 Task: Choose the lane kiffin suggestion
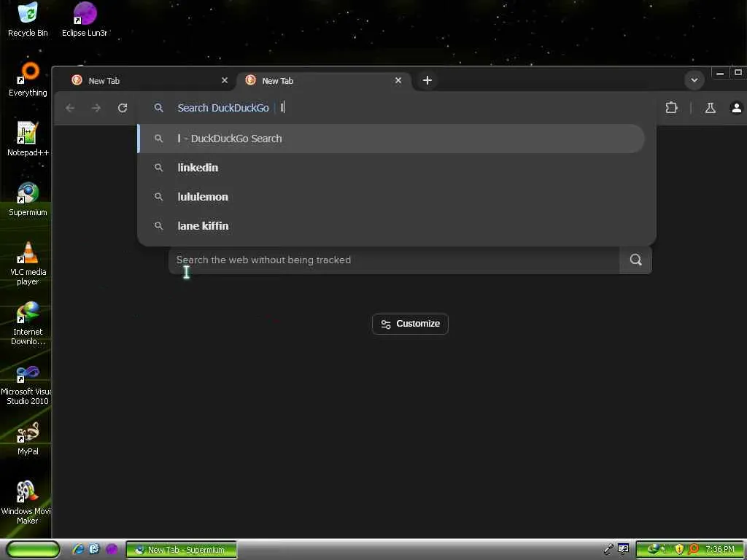click(x=391, y=226)
